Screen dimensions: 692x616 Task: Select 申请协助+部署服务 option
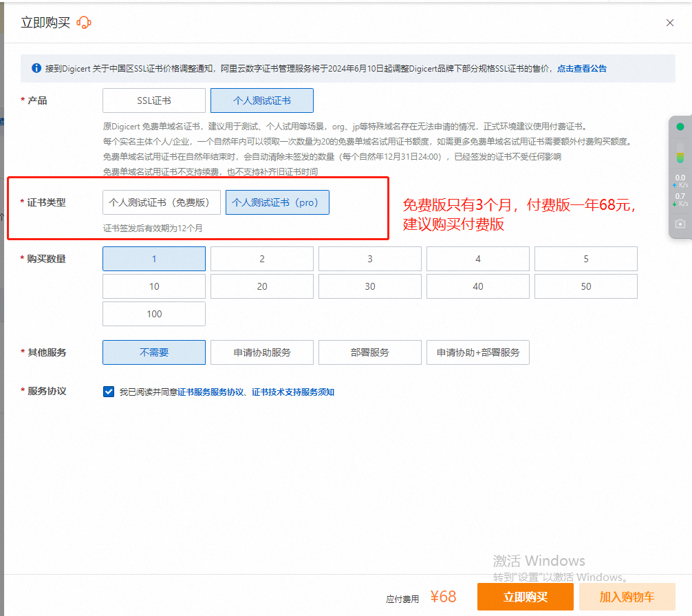[478, 352]
